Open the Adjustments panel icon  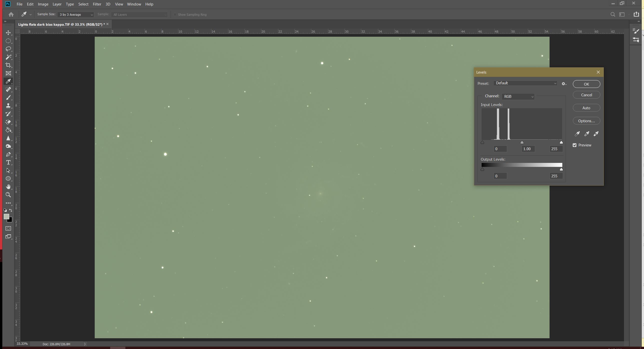tap(636, 40)
